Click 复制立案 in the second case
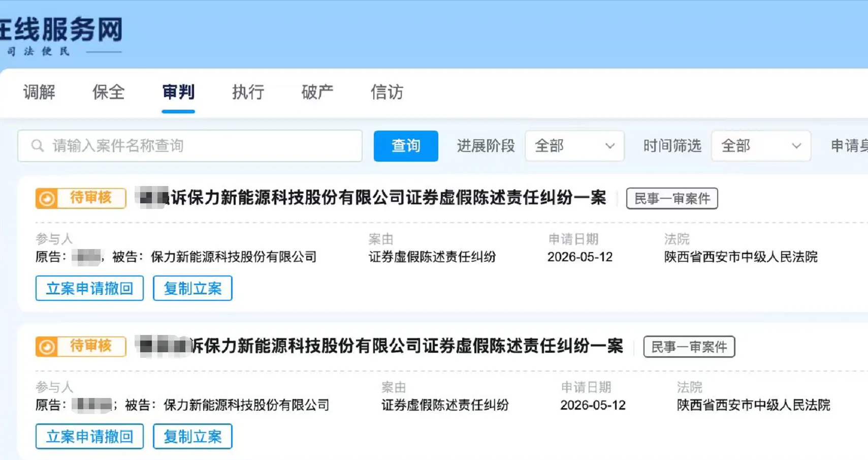The width and height of the screenshot is (868, 460). click(192, 436)
